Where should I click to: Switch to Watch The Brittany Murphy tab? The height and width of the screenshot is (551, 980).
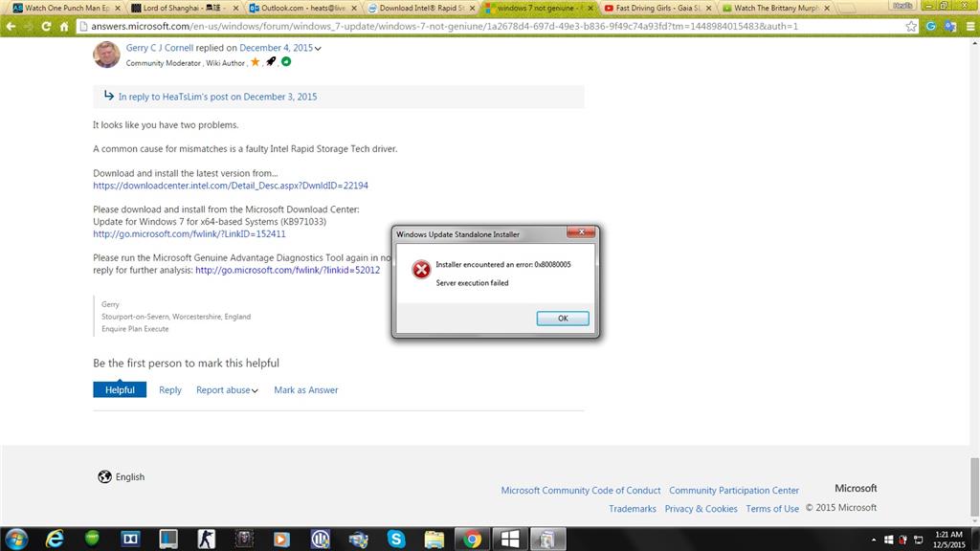(x=775, y=8)
